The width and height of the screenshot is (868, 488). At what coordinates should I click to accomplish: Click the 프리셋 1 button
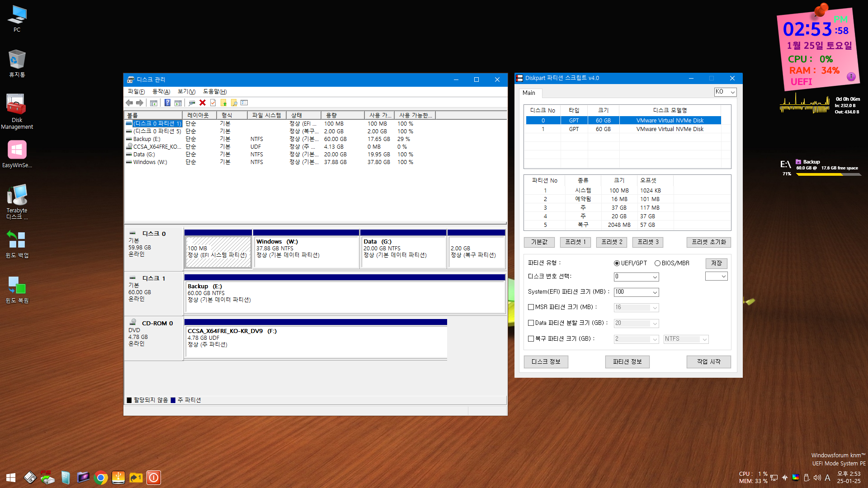[575, 242]
